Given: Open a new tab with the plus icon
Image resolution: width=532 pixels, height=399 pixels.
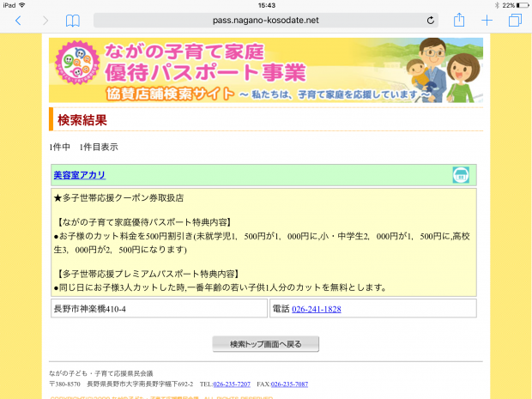Looking at the screenshot, I should click(487, 20).
